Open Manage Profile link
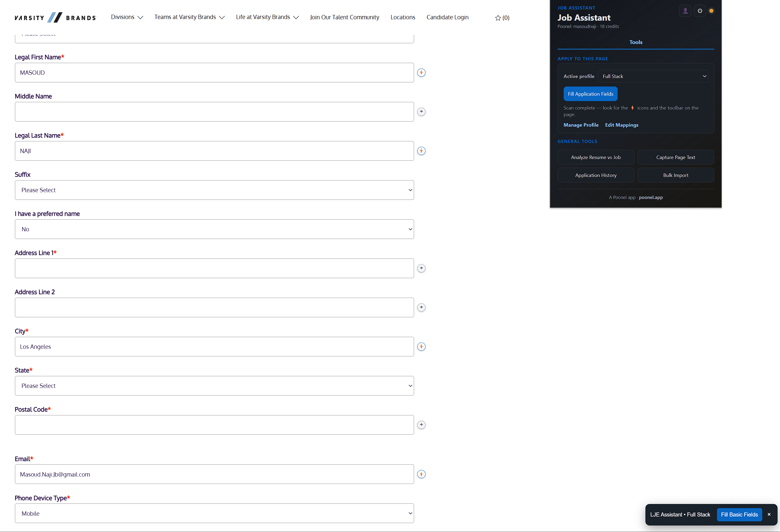The width and height of the screenshot is (780, 532). coord(581,125)
